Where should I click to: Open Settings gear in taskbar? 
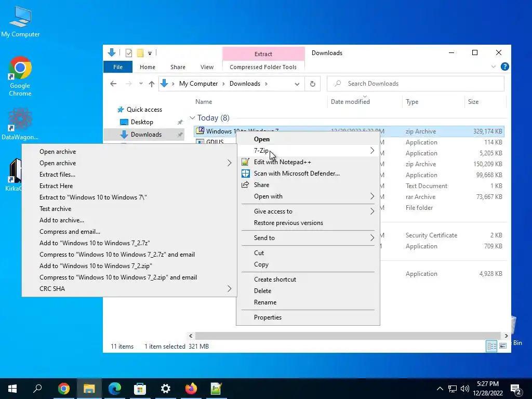click(165, 389)
